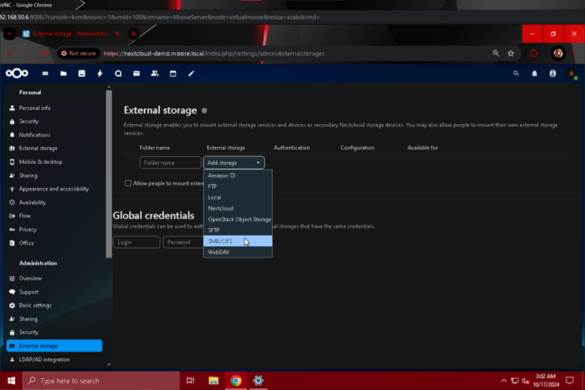Click the settings sidebar scrollbar

tap(109, 174)
